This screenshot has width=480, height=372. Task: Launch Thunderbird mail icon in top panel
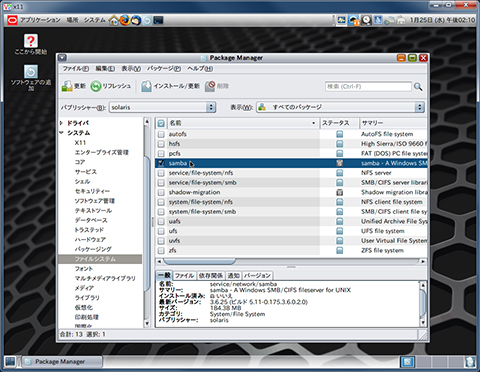tap(136, 20)
